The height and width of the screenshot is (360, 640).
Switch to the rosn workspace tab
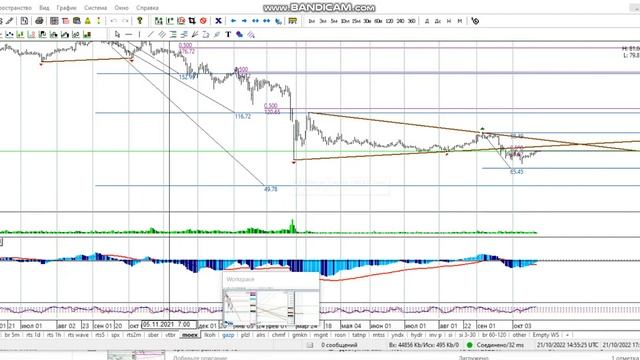(340, 335)
